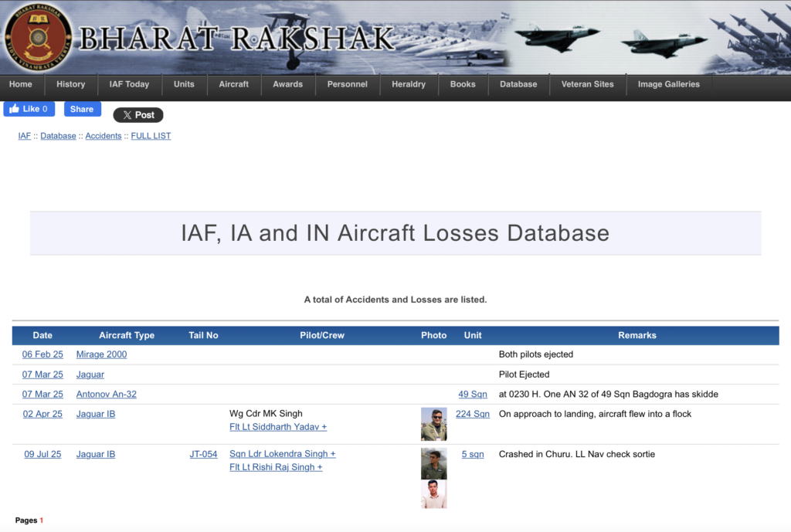Click the Tail No column header
This screenshot has height=532, width=791.
click(x=203, y=335)
